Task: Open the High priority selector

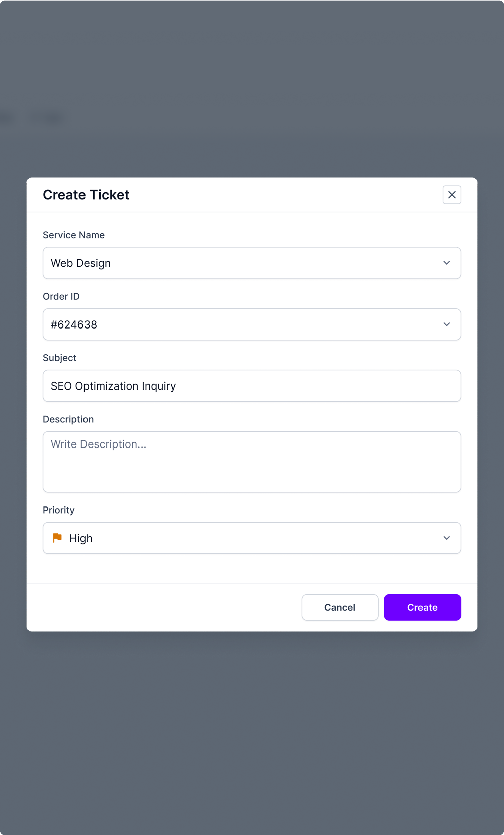Action: (x=252, y=538)
